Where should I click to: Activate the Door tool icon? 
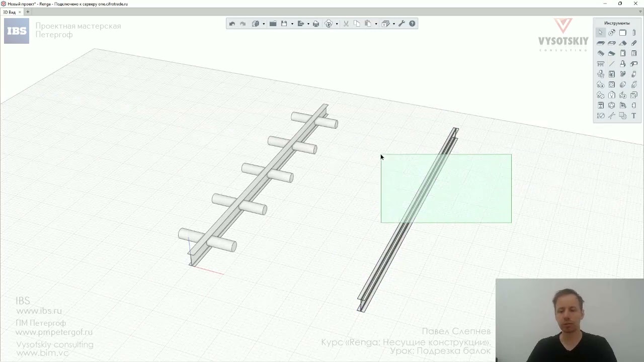pos(623,53)
